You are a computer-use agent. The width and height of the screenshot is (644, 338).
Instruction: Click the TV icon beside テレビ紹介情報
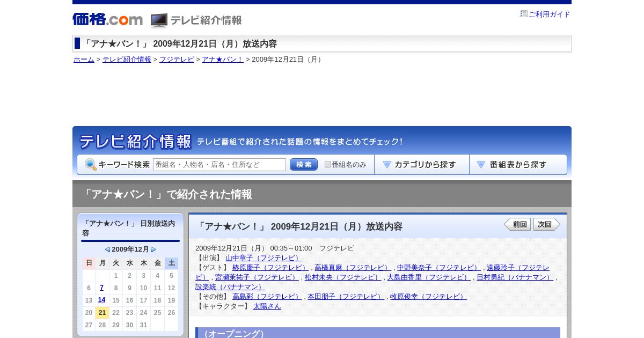(159, 20)
